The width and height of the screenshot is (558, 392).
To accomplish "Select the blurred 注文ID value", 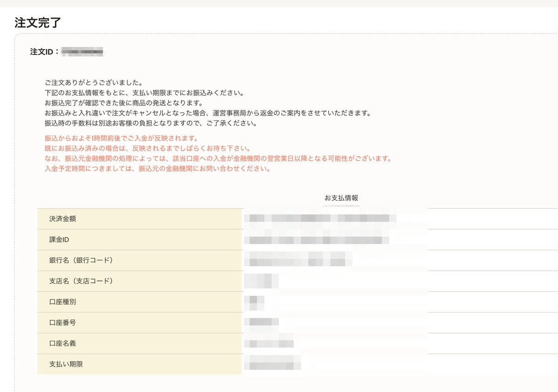I will pos(84,52).
